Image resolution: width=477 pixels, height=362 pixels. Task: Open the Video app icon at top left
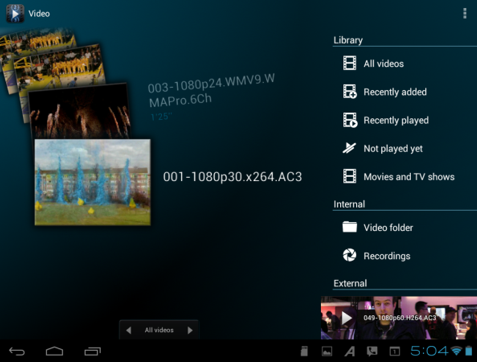tap(15, 13)
